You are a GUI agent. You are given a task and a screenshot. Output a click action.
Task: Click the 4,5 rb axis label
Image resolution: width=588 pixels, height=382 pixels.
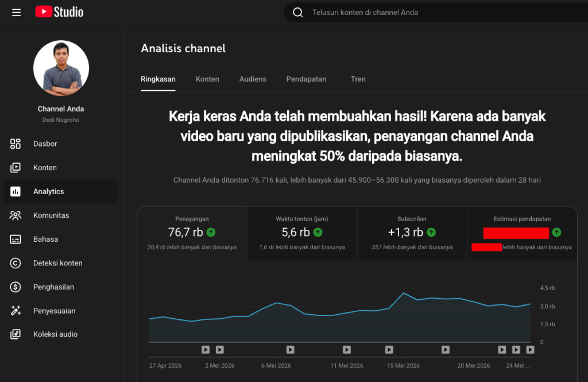coord(547,288)
